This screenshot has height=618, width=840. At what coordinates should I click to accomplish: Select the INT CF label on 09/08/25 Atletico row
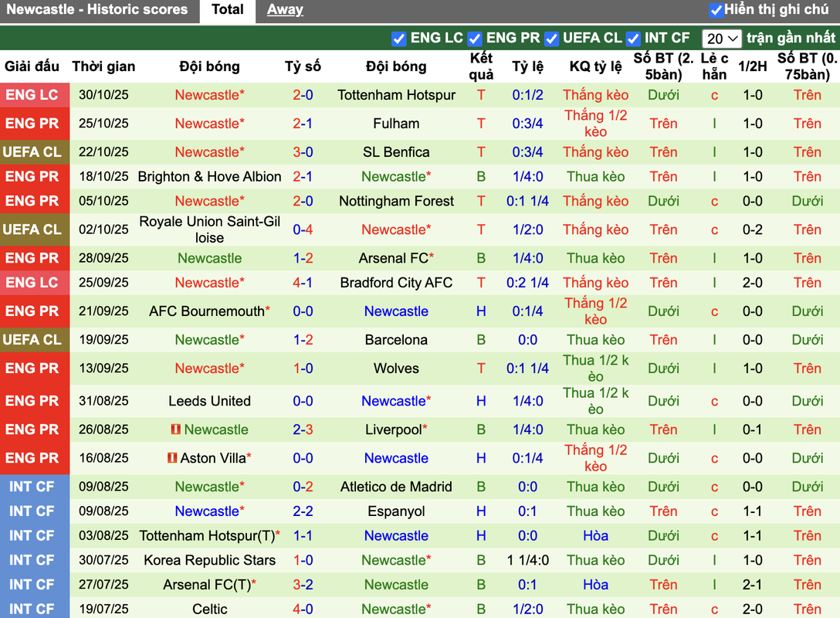(x=32, y=487)
